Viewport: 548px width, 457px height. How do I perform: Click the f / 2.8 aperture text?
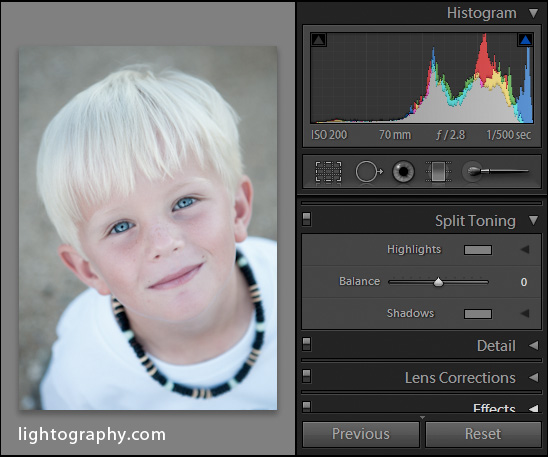[451, 135]
